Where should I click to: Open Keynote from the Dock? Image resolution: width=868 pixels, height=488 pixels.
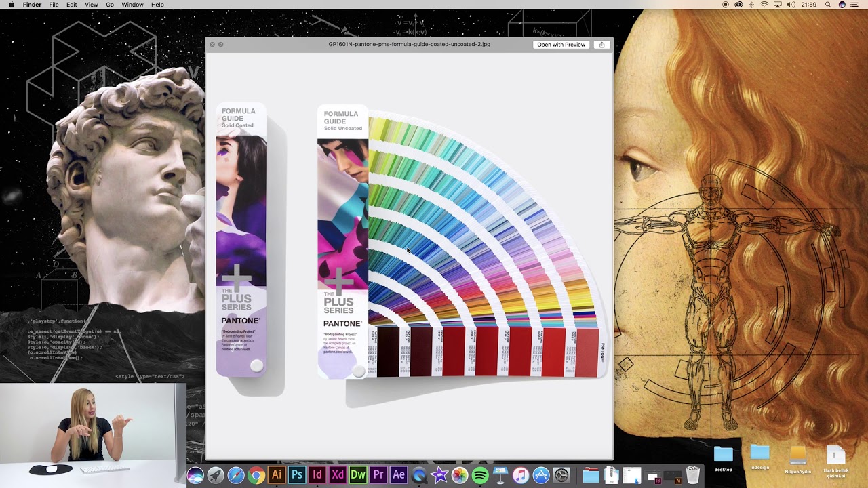coord(500,475)
